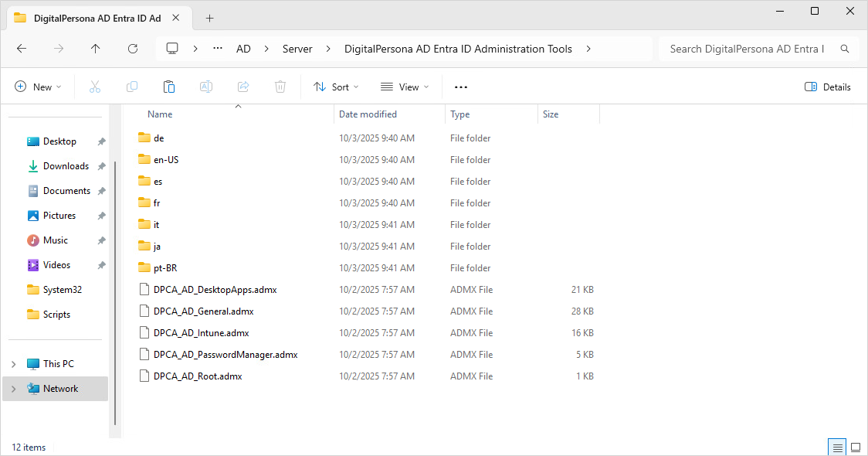Viewport: 868px width, 456px height.
Task: Click the Rename icon in toolbar
Action: click(206, 87)
